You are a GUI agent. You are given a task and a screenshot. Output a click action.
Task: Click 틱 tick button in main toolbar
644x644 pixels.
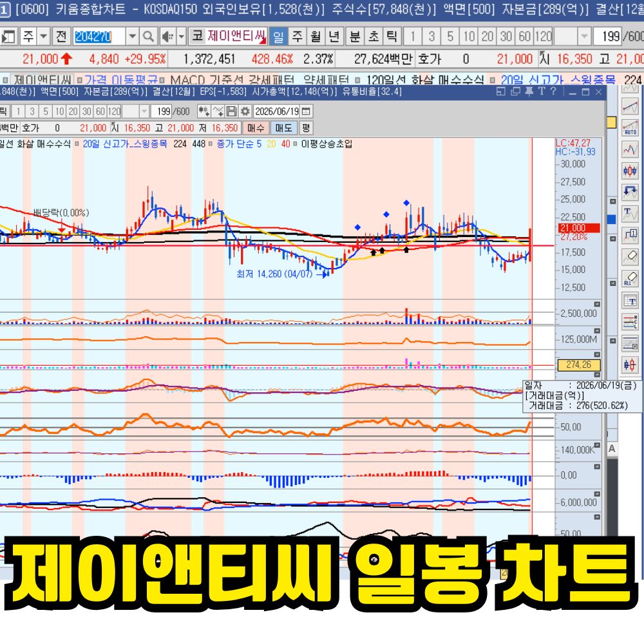(x=392, y=37)
